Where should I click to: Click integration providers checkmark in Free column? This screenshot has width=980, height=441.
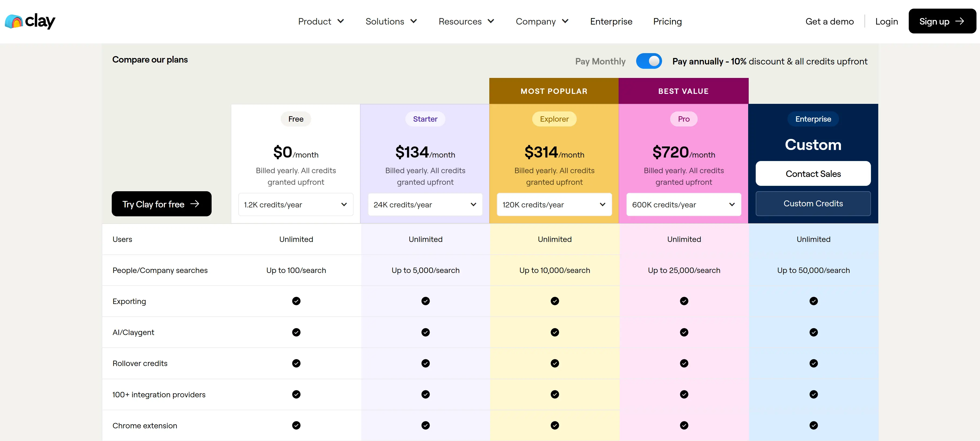(296, 394)
